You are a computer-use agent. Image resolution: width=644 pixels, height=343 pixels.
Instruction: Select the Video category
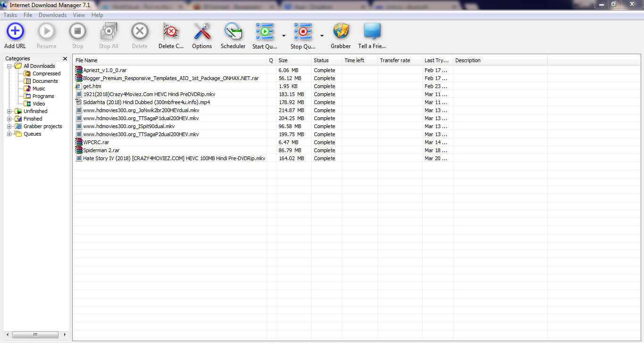(39, 104)
